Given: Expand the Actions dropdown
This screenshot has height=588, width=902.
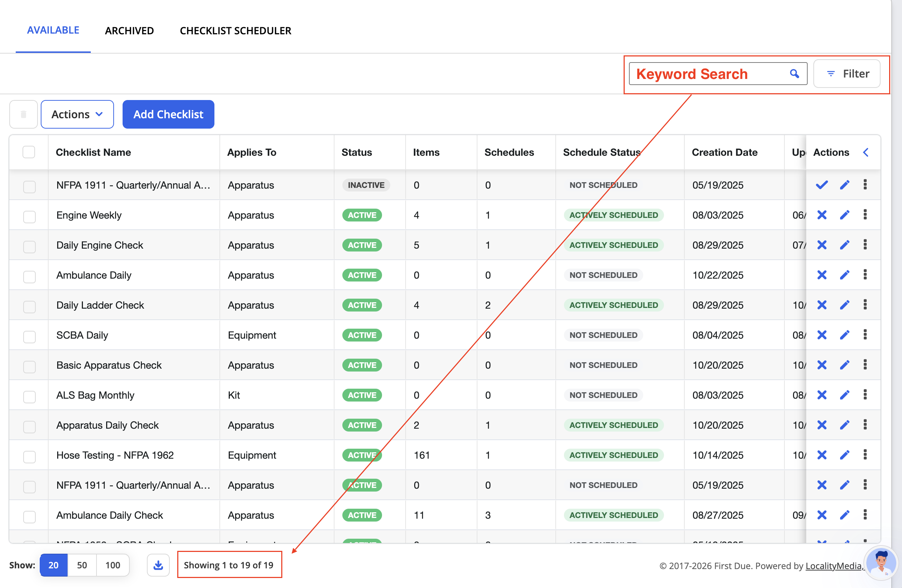Looking at the screenshot, I should 77,114.
